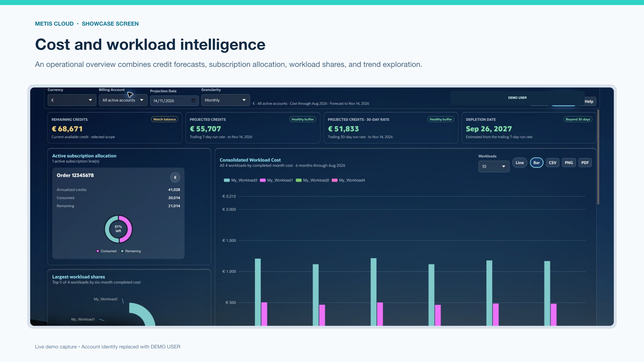Toggle the Remaining donut legend item

click(x=131, y=251)
